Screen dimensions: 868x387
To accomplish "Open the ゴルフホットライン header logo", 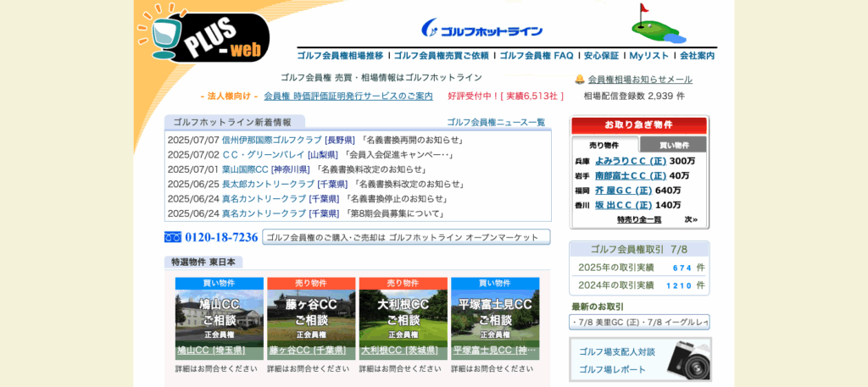I will 481,29.
